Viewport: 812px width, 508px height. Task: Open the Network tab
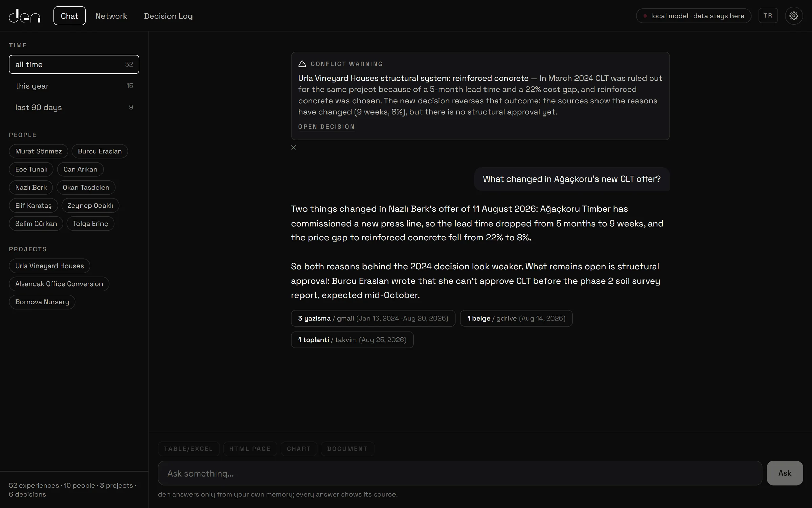pyautogui.click(x=111, y=16)
